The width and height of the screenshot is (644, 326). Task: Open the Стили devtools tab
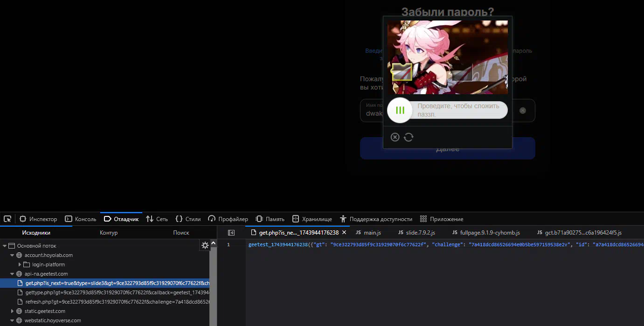pyautogui.click(x=188, y=219)
